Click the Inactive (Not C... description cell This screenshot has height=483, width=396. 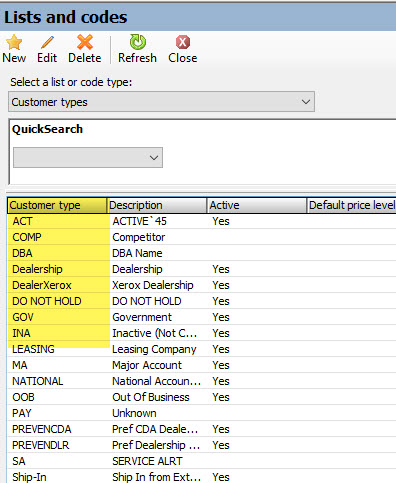point(158,333)
